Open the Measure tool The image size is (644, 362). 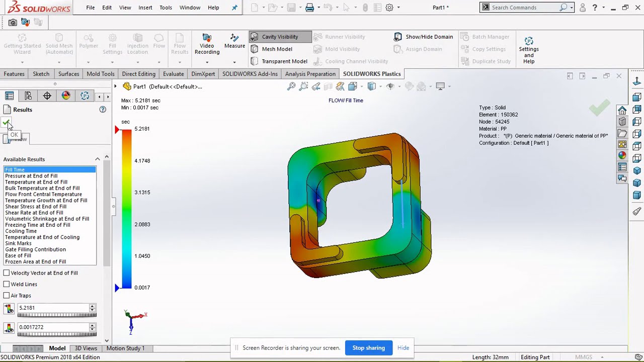[234, 41]
